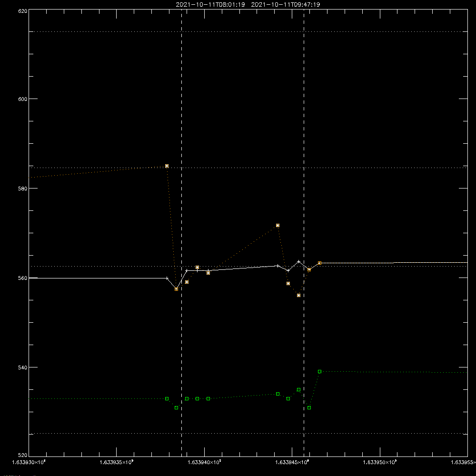Click the x-axis label 1.633940×10⁹
476x476 pixels.
coord(204,462)
